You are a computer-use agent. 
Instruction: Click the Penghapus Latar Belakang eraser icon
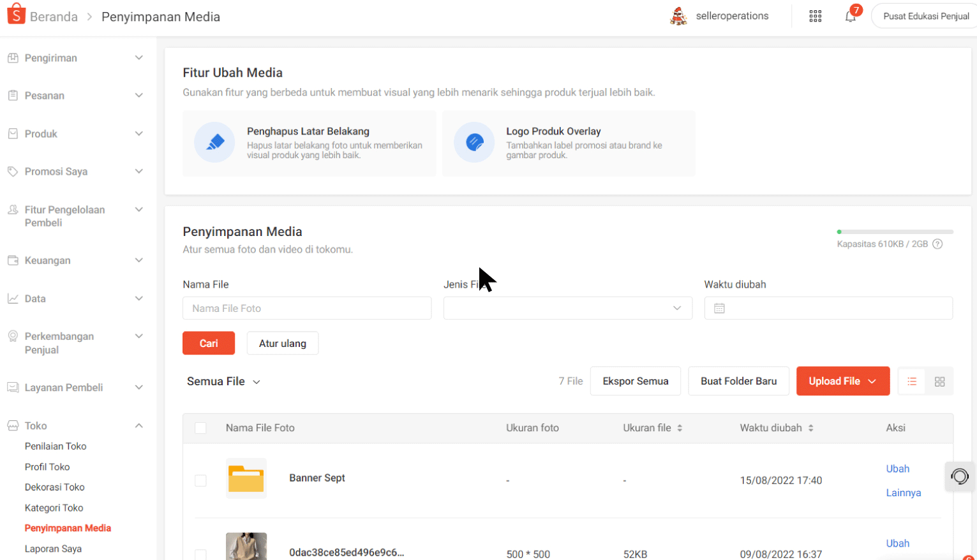214,142
